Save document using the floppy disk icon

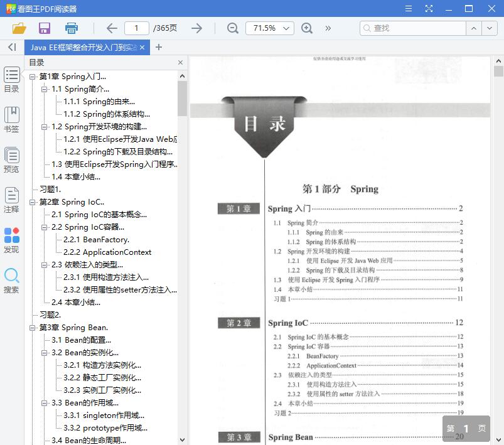[x=45, y=28]
